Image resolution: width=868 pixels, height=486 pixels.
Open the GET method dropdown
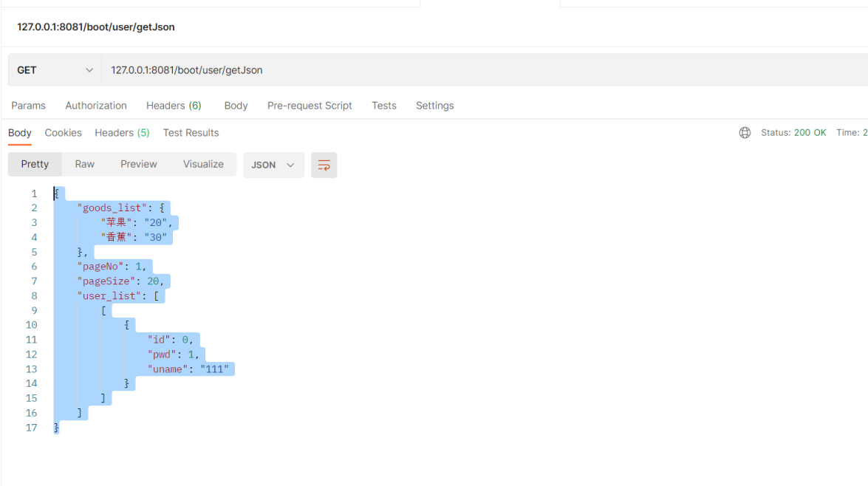pyautogui.click(x=55, y=70)
